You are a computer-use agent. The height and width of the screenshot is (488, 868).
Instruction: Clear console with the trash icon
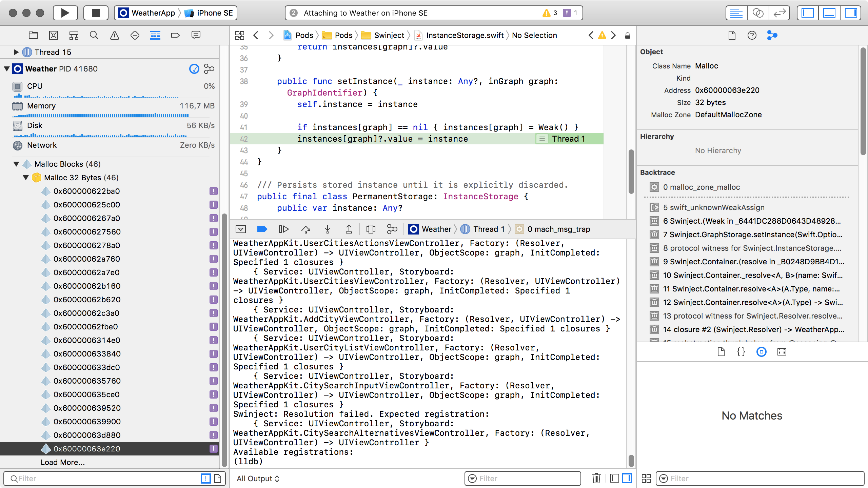[x=596, y=479]
